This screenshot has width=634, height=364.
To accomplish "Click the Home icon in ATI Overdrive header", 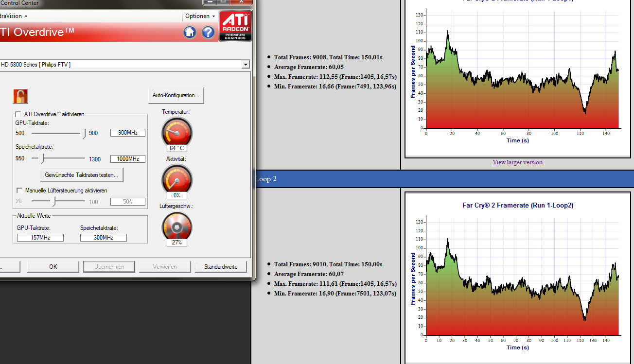I will tap(190, 33).
